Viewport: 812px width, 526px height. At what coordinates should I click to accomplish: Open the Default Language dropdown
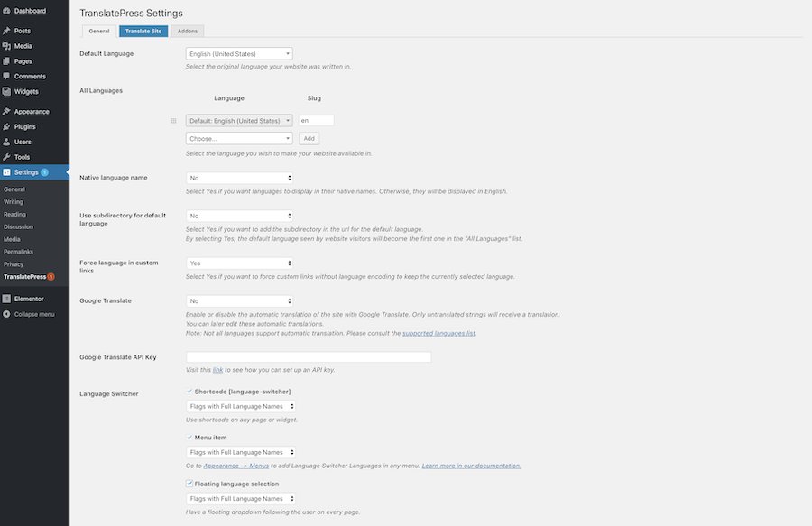point(239,53)
